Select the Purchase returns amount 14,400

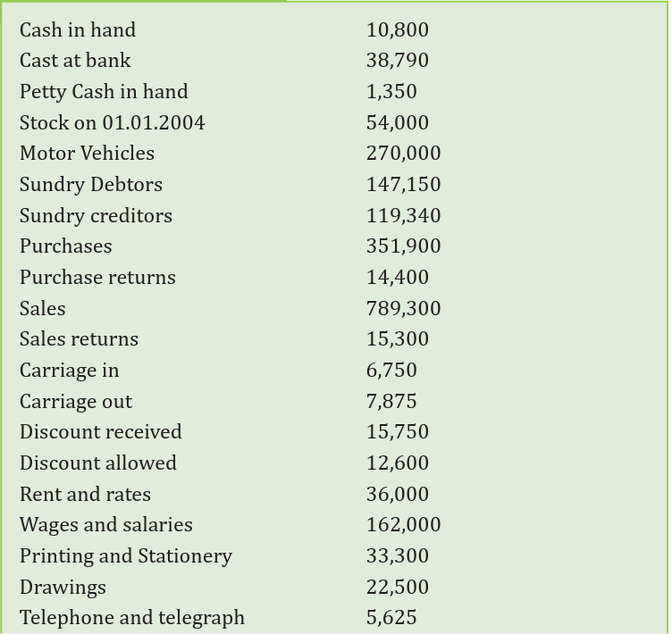click(398, 277)
